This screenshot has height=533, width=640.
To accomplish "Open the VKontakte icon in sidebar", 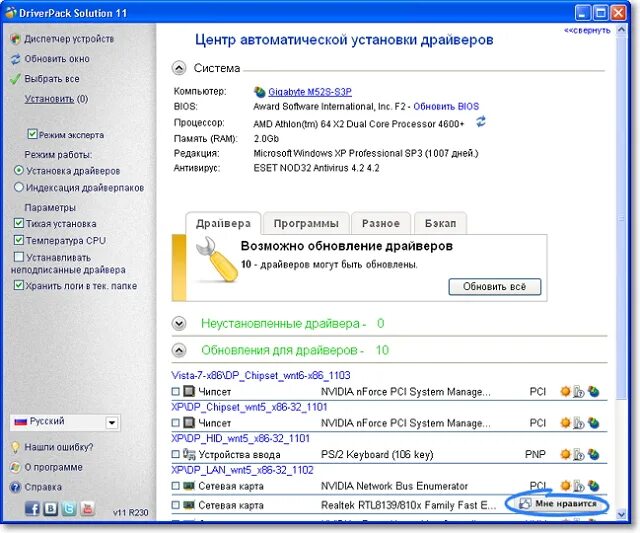I will (x=51, y=509).
